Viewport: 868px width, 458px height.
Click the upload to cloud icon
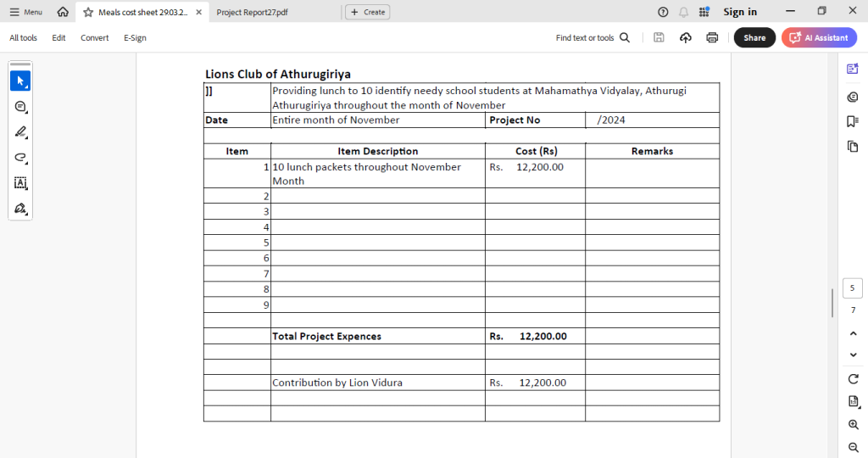coord(685,37)
